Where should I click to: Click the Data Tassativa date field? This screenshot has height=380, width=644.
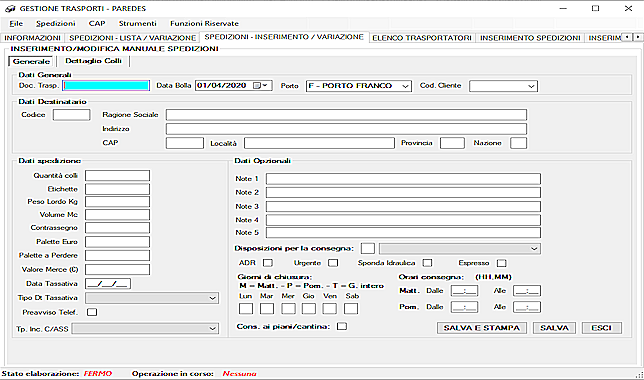108,284
